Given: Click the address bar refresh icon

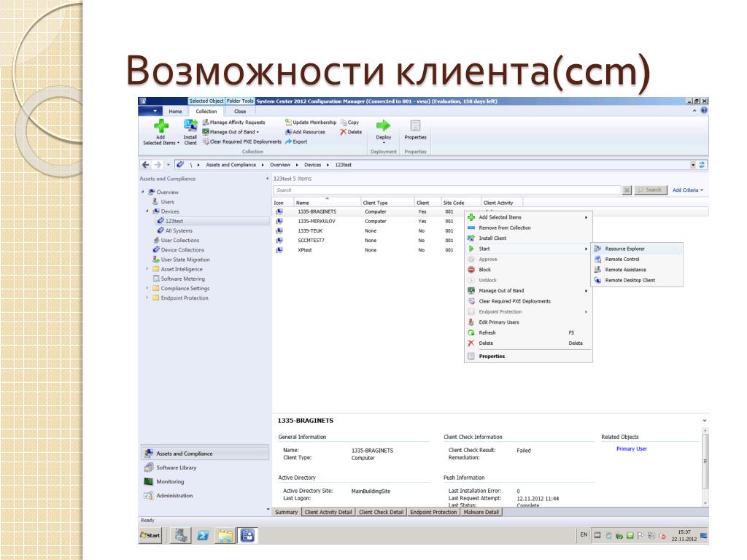Looking at the screenshot, I should (x=702, y=165).
